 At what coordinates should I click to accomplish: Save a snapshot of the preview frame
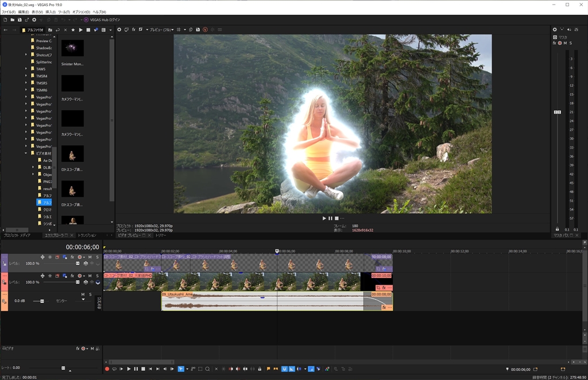tap(198, 29)
